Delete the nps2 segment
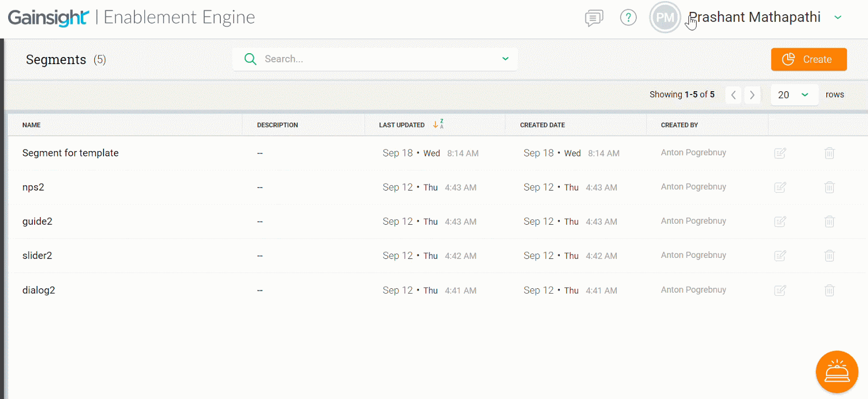 (829, 187)
